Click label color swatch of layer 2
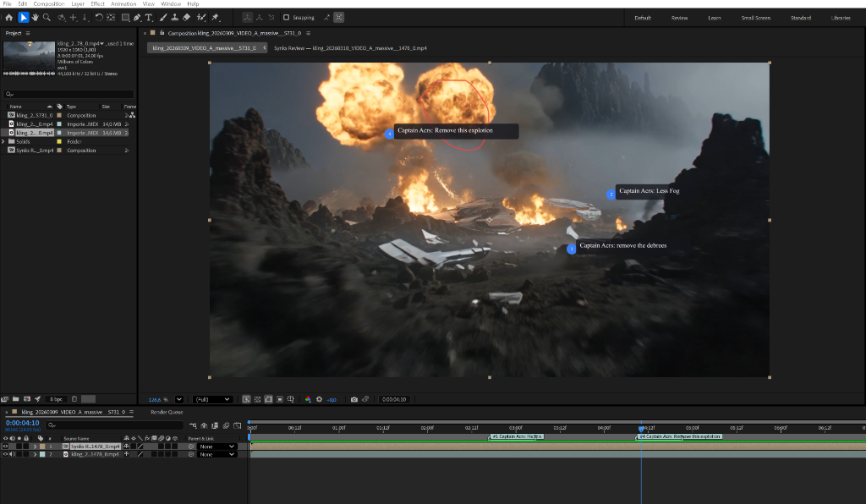This screenshot has width=866, height=504. point(42,454)
